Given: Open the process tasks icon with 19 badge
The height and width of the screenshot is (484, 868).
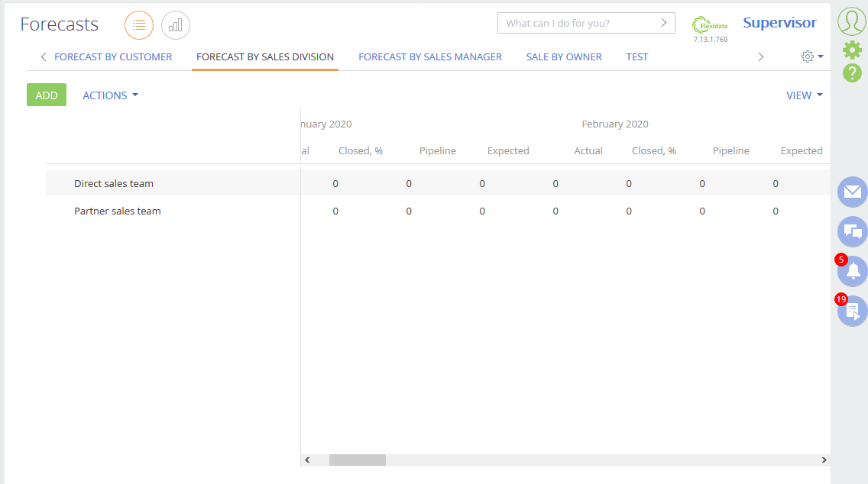Looking at the screenshot, I should point(853,311).
